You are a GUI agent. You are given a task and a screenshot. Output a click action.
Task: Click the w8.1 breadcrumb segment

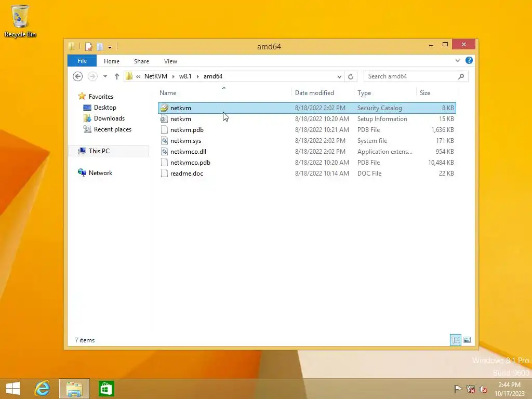coord(185,76)
